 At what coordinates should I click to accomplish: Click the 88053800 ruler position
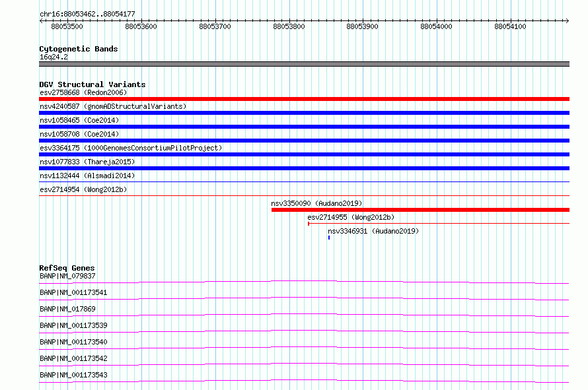coord(289,26)
